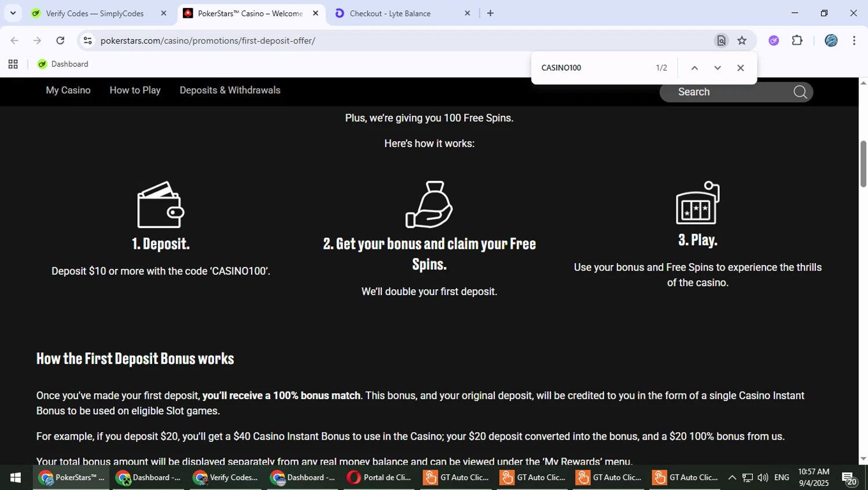This screenshot has height=490, width=868.
Task: Bookmark this page with star icon
Action: [x=742, y=40]
